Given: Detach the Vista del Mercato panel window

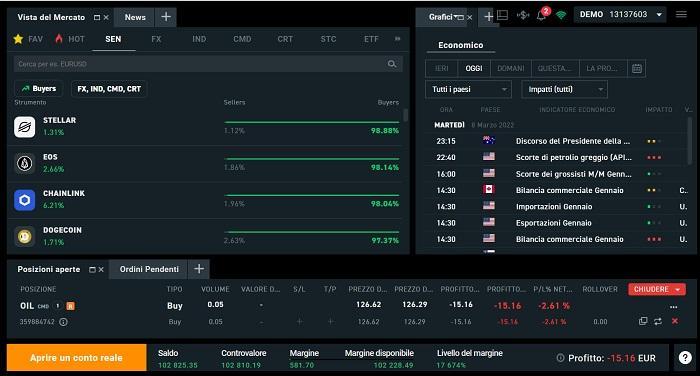Looking at the screenshot, I should coord(97,17).
